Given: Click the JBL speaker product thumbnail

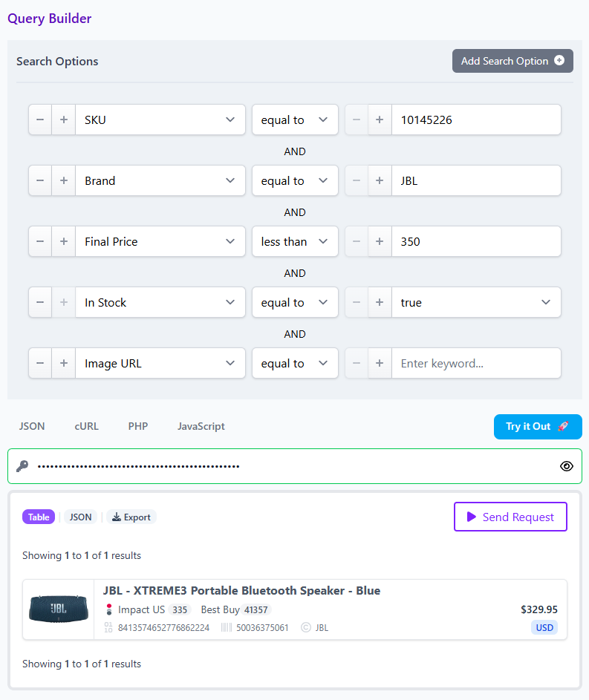Looking at the screenshot, I should click(x=59, y=609).
